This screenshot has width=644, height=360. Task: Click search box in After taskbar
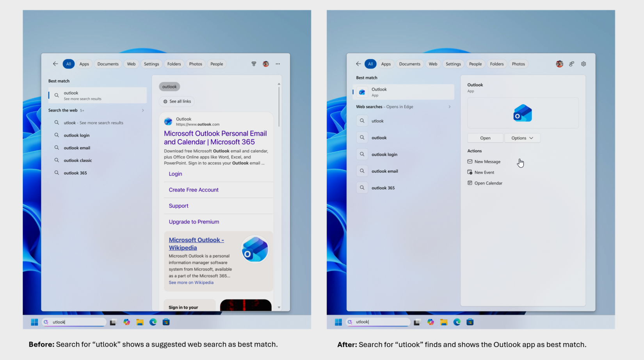378,322
